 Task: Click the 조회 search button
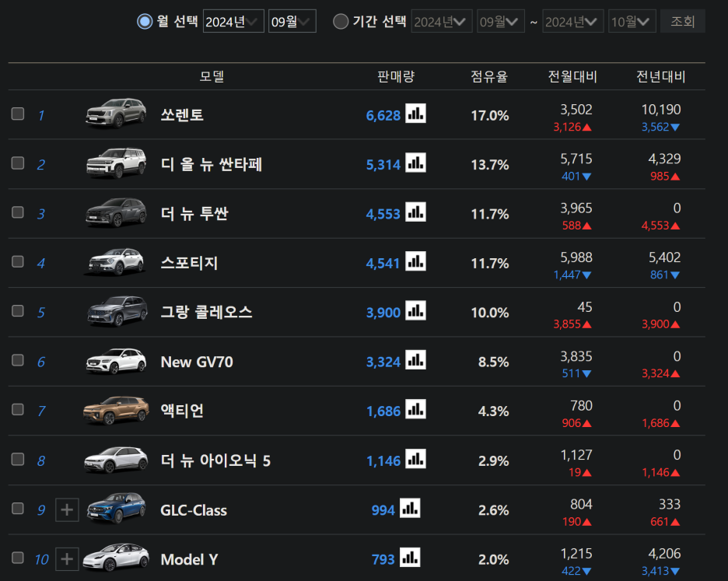pos(683,21)
